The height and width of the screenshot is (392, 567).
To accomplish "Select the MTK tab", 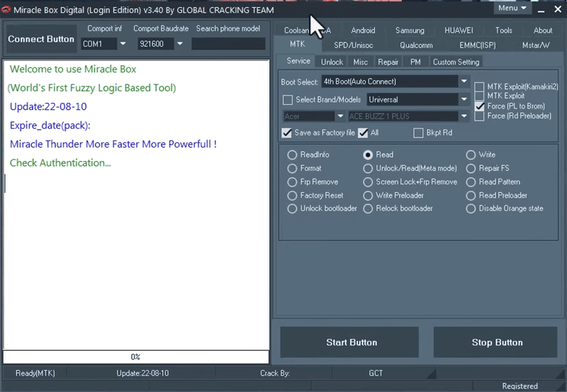I will tap(297, 44).
